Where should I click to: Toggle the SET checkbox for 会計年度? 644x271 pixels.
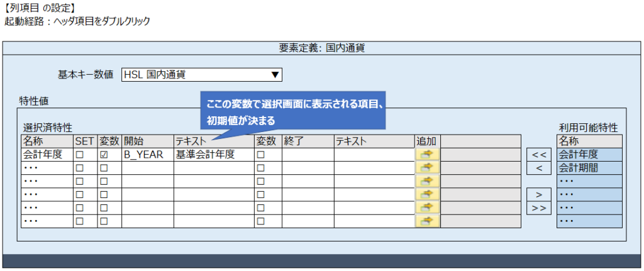[79, 154]
